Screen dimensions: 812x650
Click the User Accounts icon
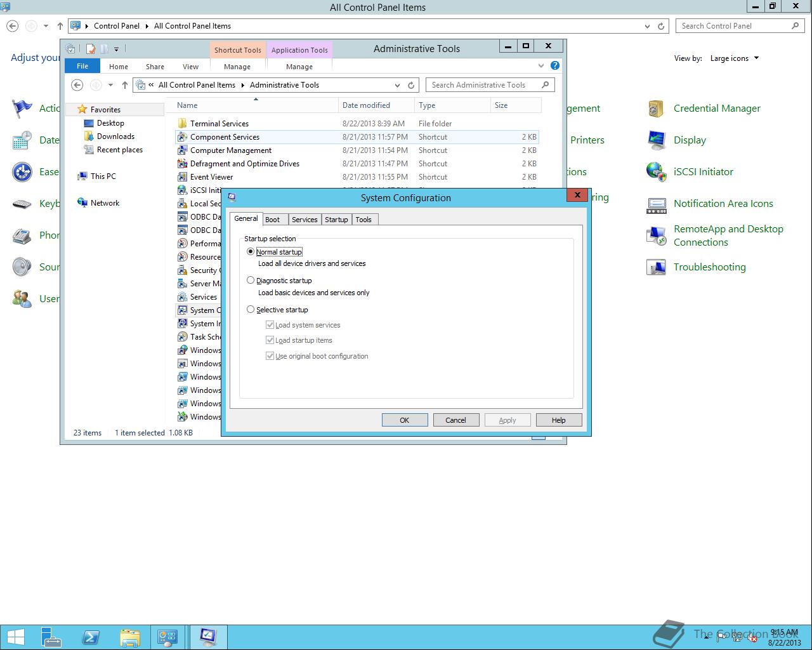click(22, 299)
